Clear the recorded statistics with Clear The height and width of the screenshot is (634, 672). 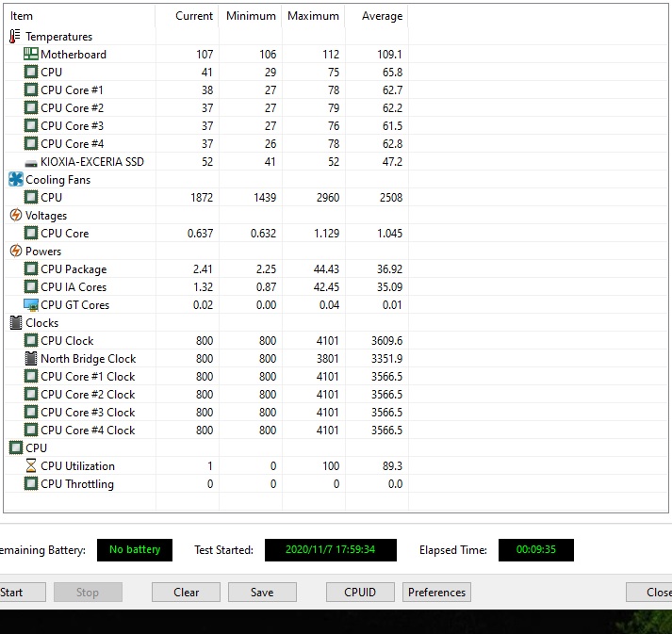click(186, 592)
